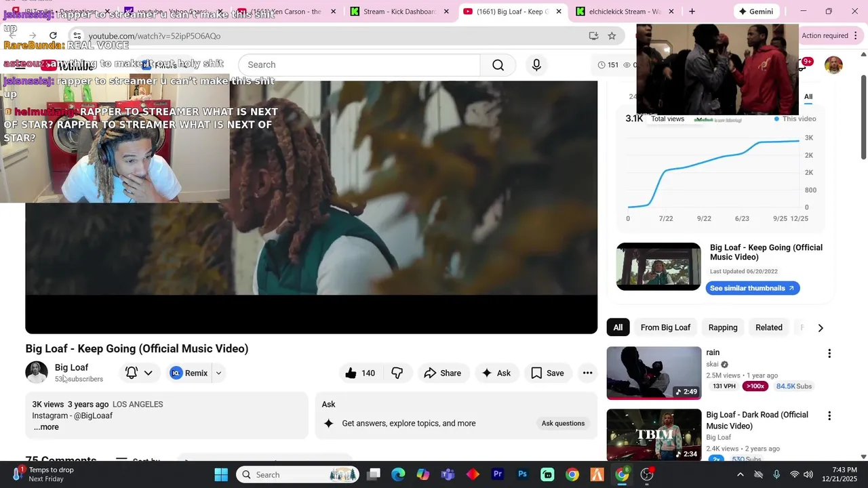
Task: Click the install app icon in address bar
Action: point(593,36)
